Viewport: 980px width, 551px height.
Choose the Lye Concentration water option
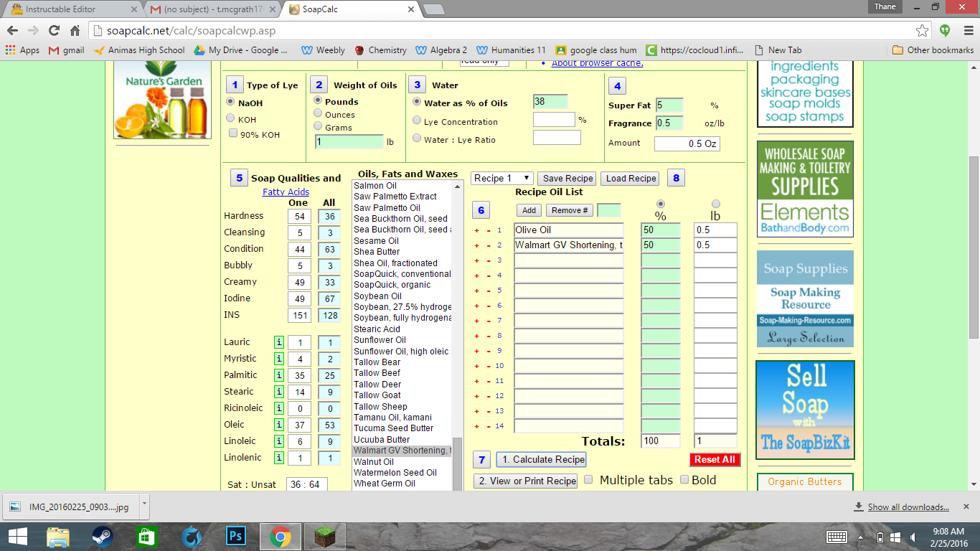pyautogui.click(x=417, y=121)
